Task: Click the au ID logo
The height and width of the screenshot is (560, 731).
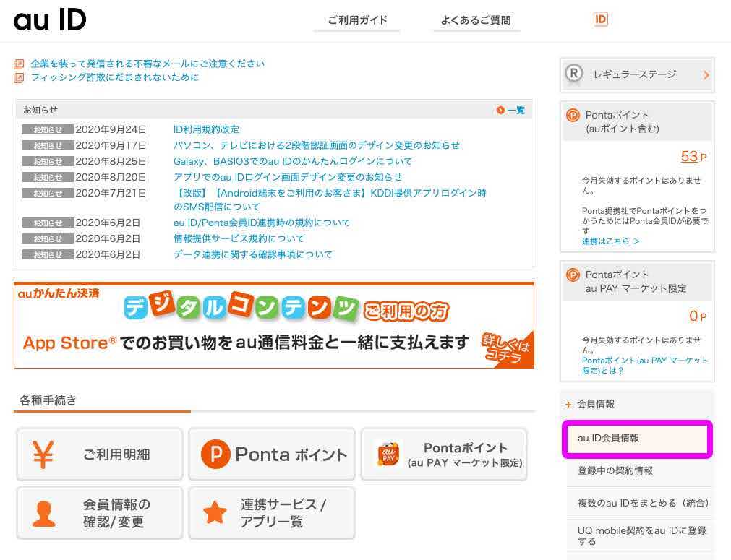Action: click(50, 20)
